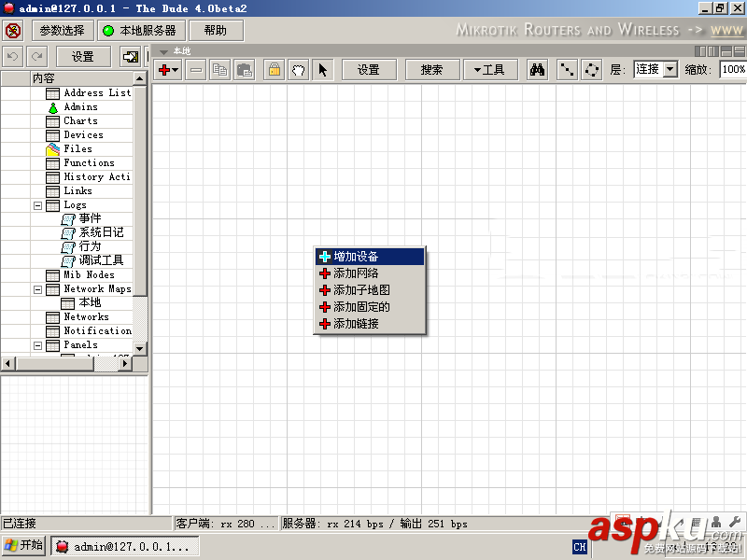The width and height of the screenshot is (747, 560).
Task: Click the horizontal scrollbar right arrow
Action: click(x=125, y=364)
